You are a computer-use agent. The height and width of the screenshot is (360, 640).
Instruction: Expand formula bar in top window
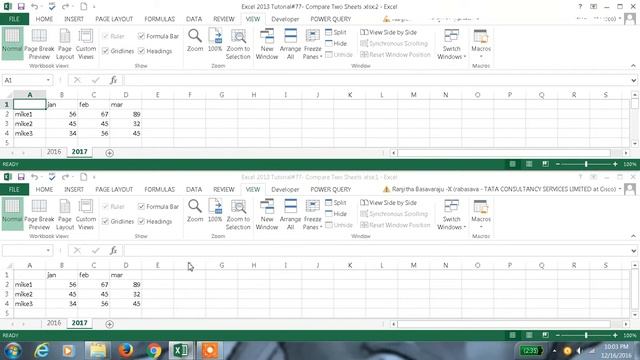click(633, 80)
